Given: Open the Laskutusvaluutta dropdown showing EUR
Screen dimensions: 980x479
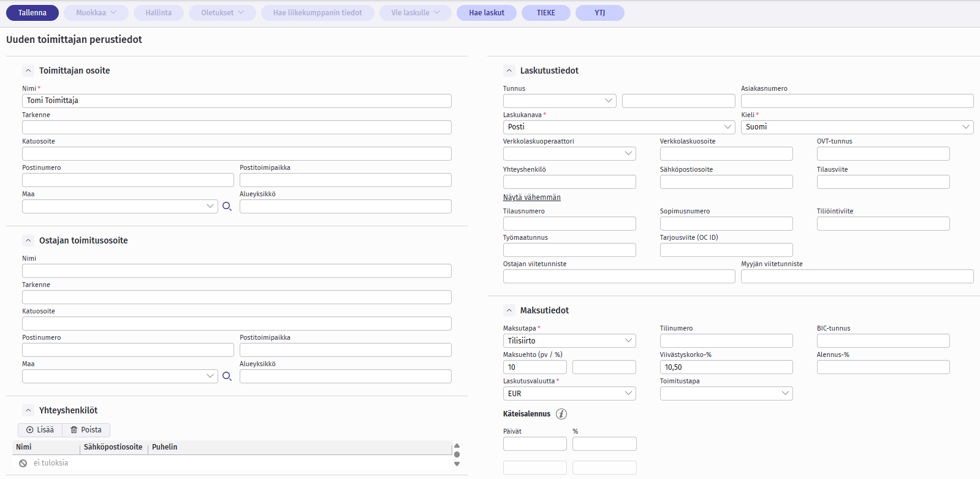Looking at the screenshot, I should [569, 394].
